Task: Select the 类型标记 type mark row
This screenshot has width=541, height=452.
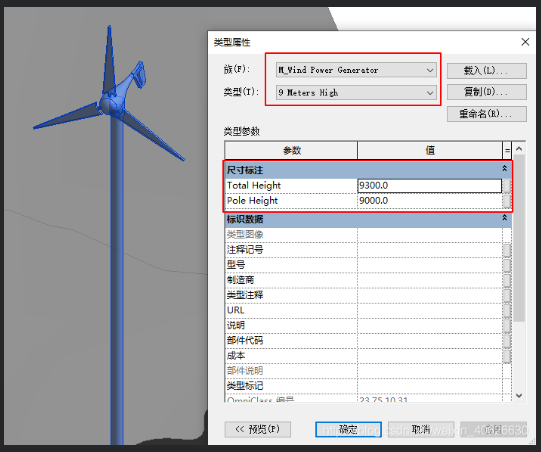Action: pyautogui.click(x=368, y=386)
